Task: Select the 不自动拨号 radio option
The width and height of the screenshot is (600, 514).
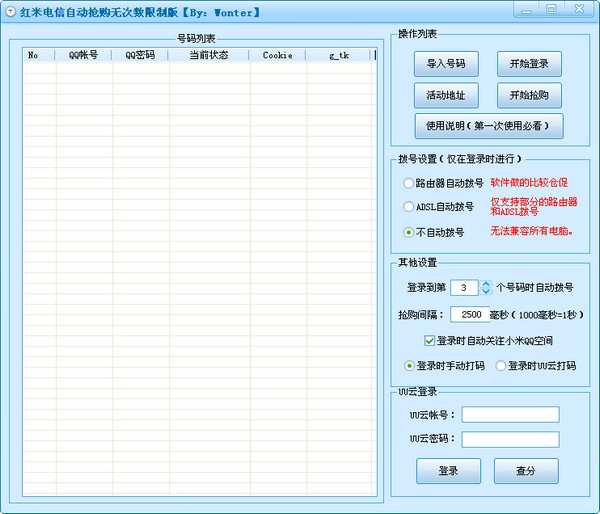Action: click(408, 232)
